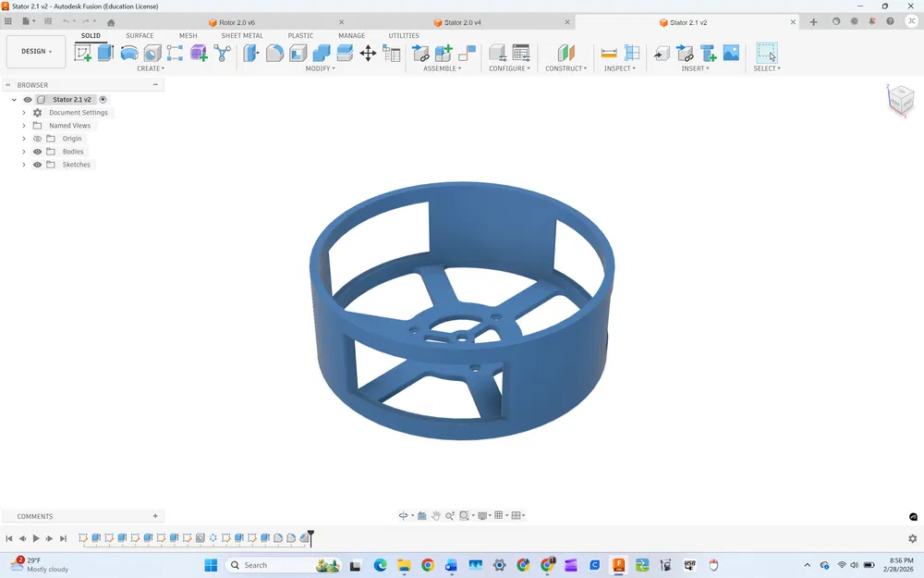Switch to the PLASTIC tab
924x578 pixels.
click(300, 35)
